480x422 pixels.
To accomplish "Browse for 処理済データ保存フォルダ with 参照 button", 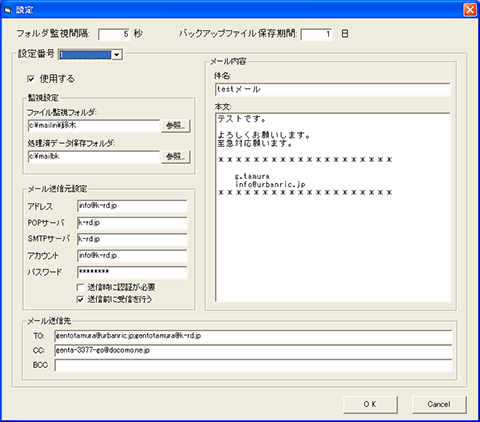I will (176, 156).
